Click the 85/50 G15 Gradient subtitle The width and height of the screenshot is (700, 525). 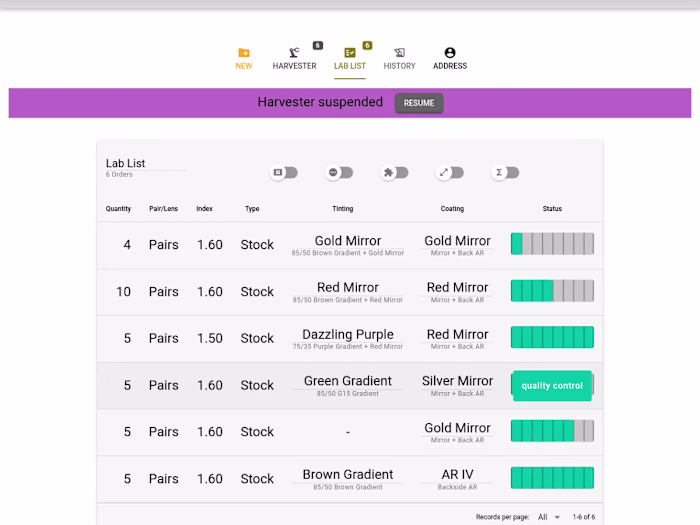pyautogui.click(x=348, y=394)
